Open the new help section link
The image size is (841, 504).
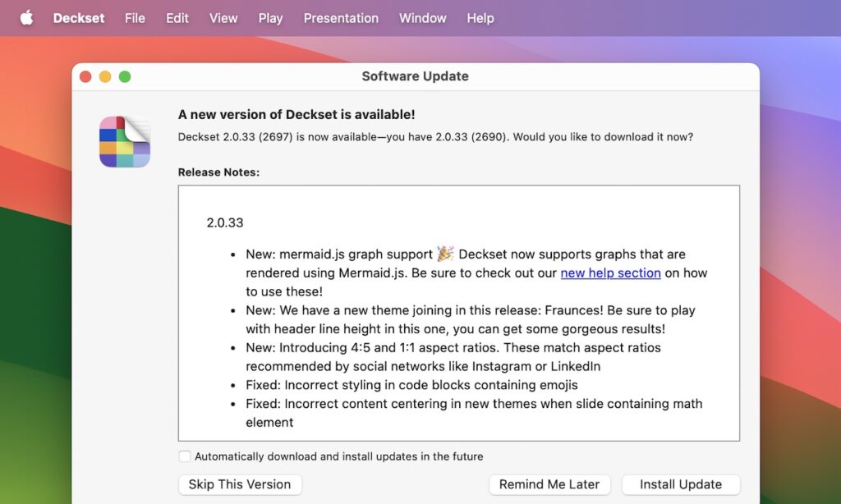pos(610,273)
